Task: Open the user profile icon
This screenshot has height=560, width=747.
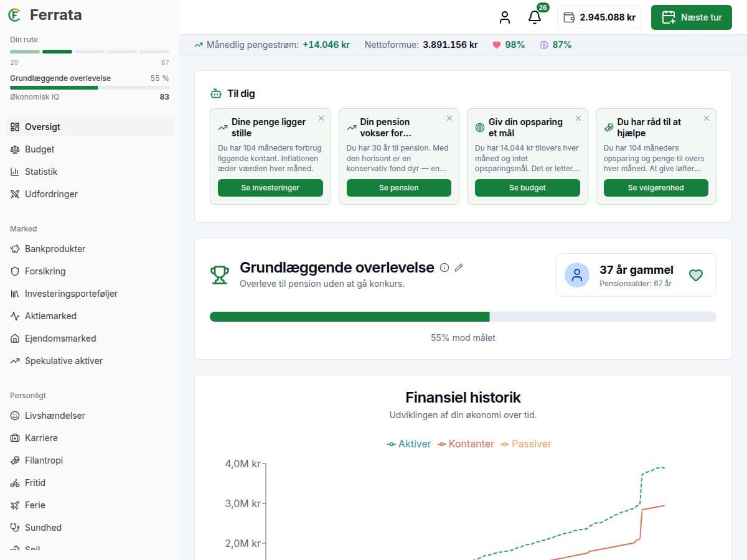Action: click(x=505, y=17)
